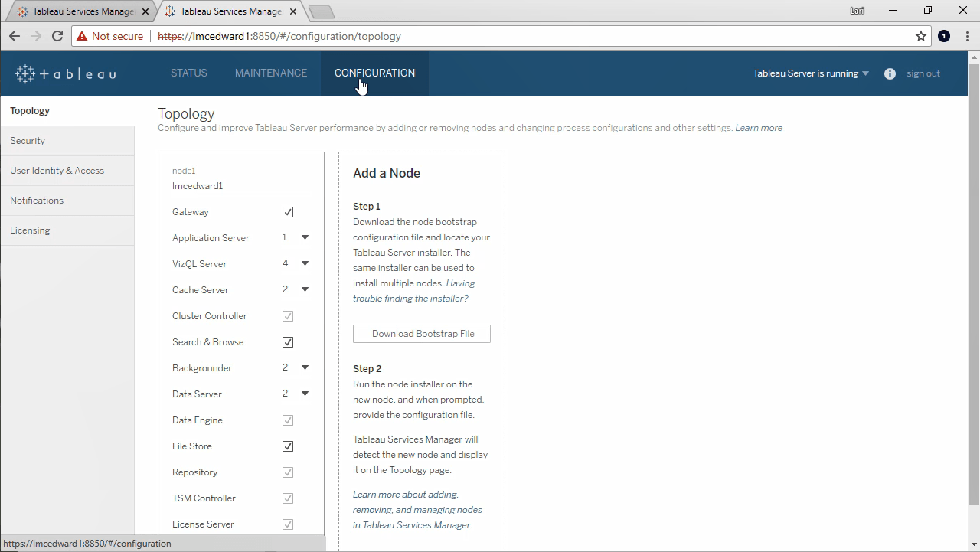Open the Backgrounder count dropdown
The height and width of the screenshot is (552, 980).
tap(296, 368)
